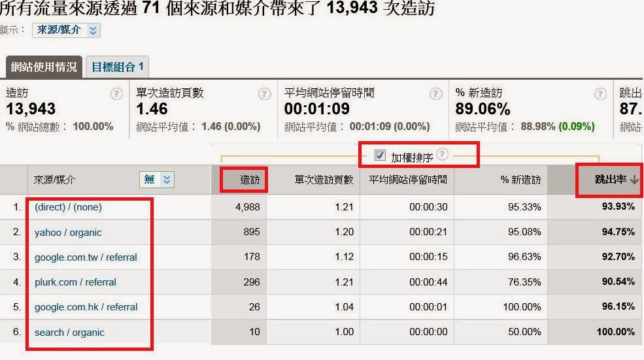Open the 無 secondary dimension dropdown

tap(157, 180)
